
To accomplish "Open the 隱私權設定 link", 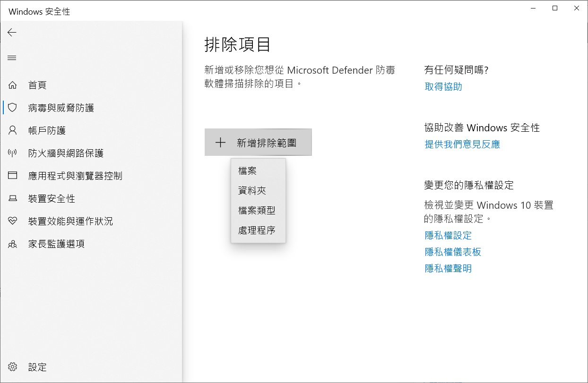I will point(448,235).
